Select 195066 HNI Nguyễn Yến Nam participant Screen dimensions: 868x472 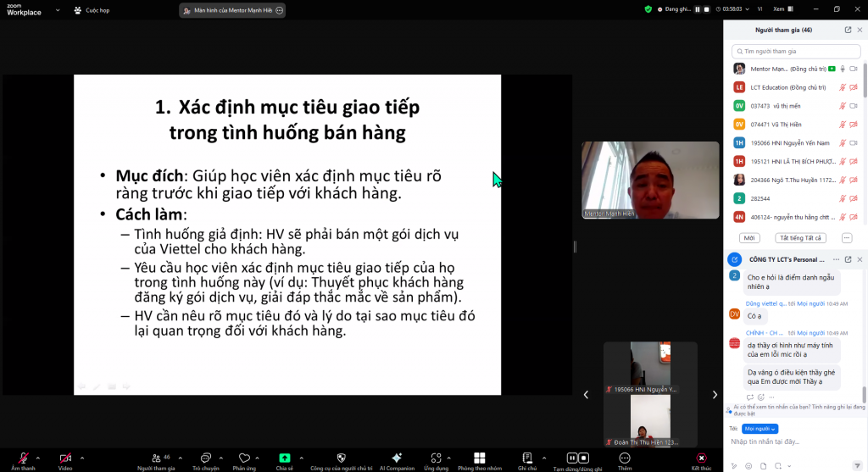click(x=795, y=142)
